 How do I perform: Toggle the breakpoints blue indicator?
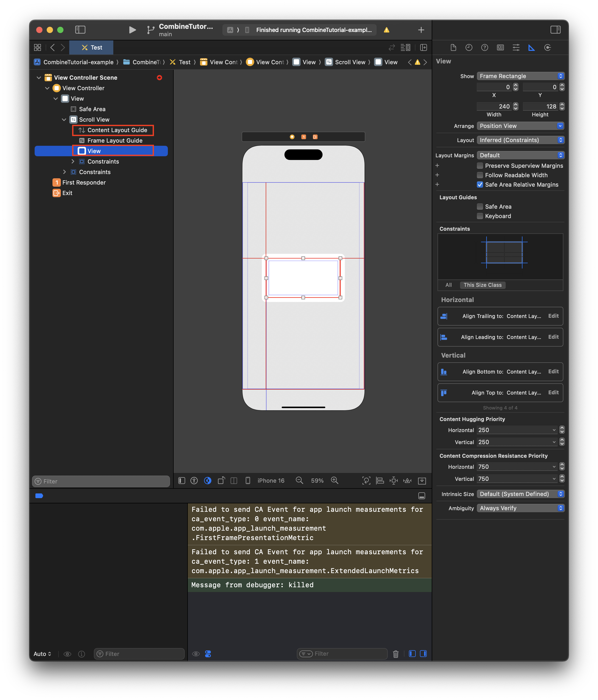click(x=39, y=496)
